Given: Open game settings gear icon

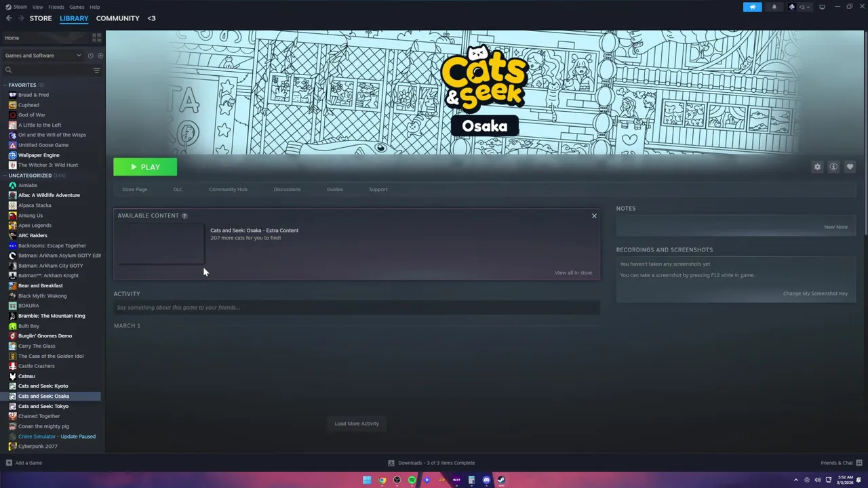Looking at the screenshot, I should coord(817,167).
